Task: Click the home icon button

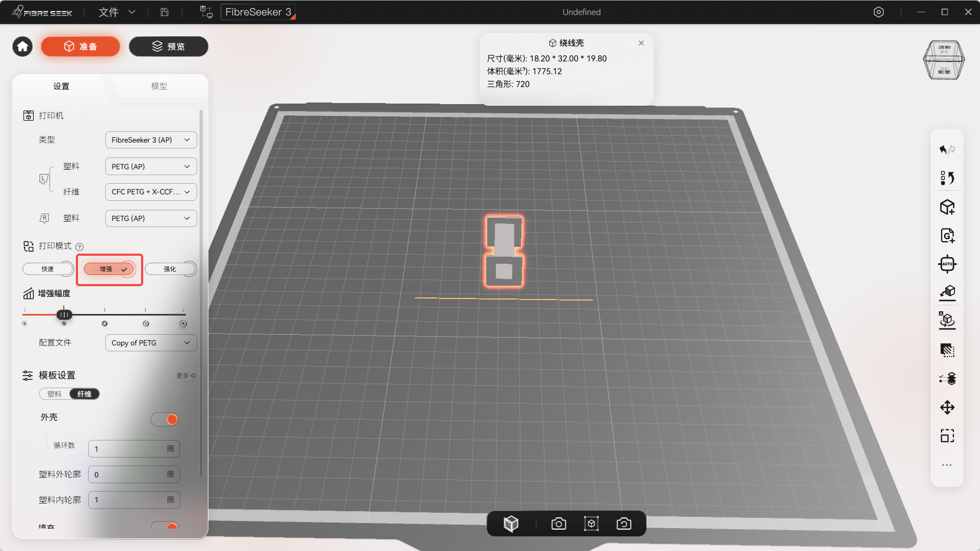Action: 22,46
